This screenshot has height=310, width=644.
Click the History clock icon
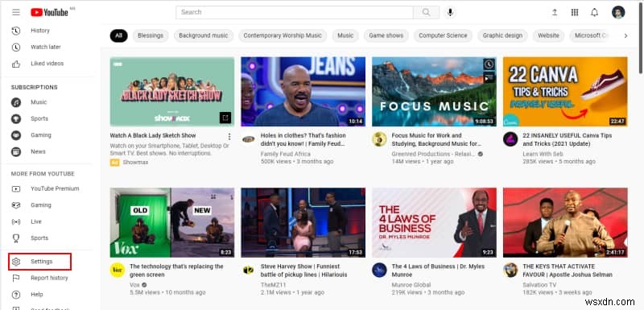pos(16,31)
